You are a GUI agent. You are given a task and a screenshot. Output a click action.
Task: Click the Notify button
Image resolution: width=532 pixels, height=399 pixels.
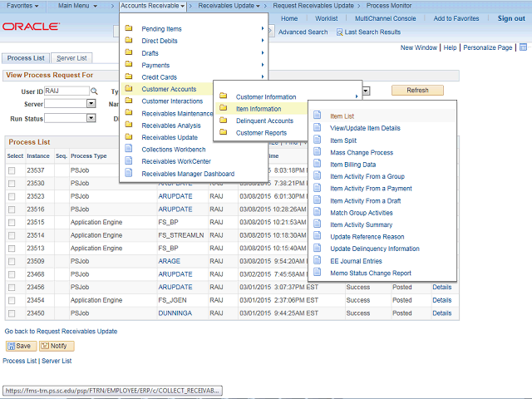[57, 346]
